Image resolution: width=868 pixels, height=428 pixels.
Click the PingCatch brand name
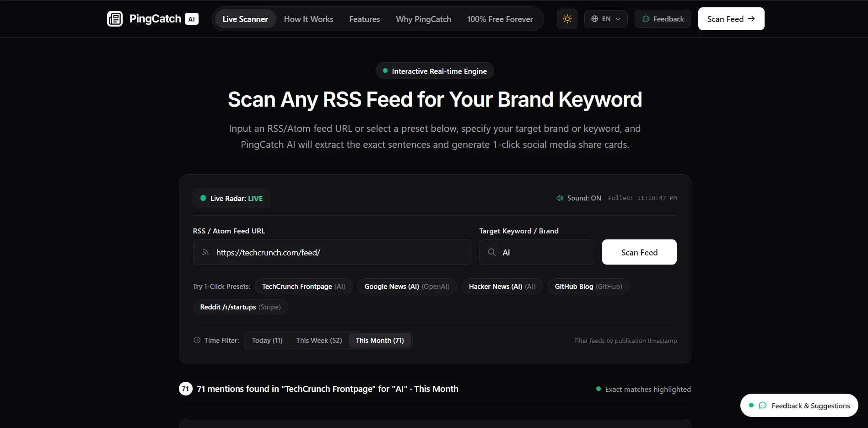(156, 19)
